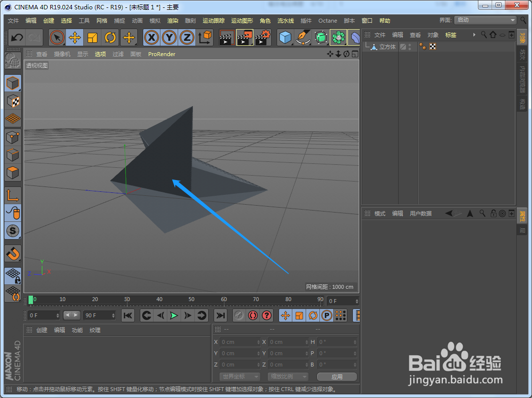Switch to Texture mode checkered cube

(13, 101)
